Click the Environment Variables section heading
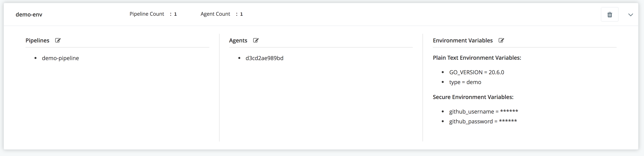Screen dimensions: 644x156 point(463,40)
